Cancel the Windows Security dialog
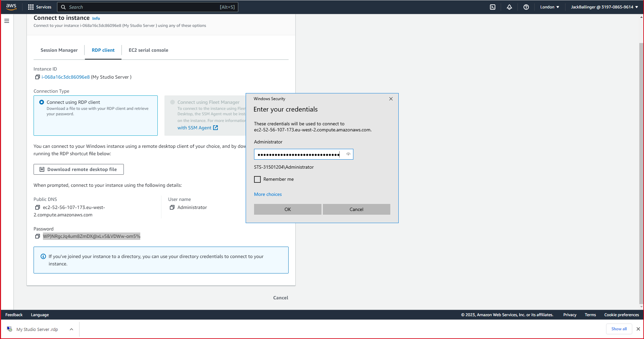Image resolution: width=644 pixels, height=339 pixels. tap(356, 209)
